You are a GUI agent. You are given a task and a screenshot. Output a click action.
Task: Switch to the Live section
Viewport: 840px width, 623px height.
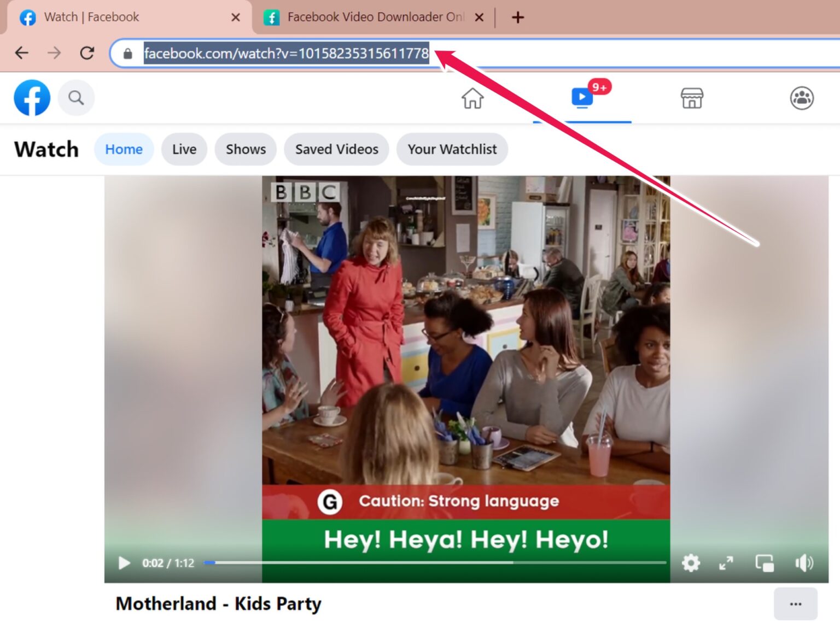point(184,149)
